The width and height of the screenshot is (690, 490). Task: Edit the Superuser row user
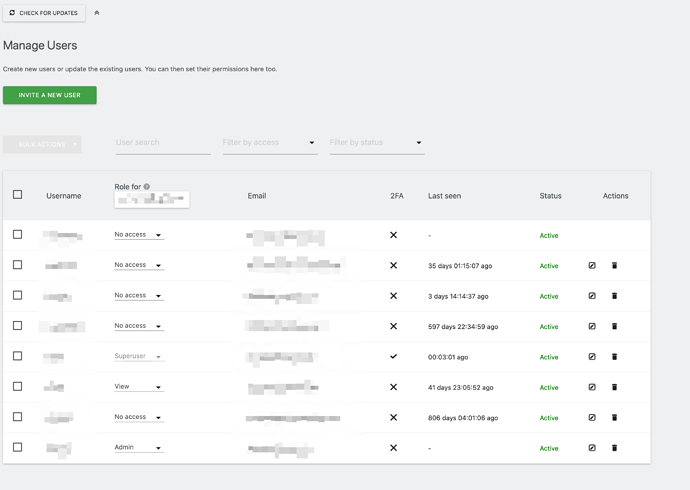pyautogui.click(x=592, y=356)
